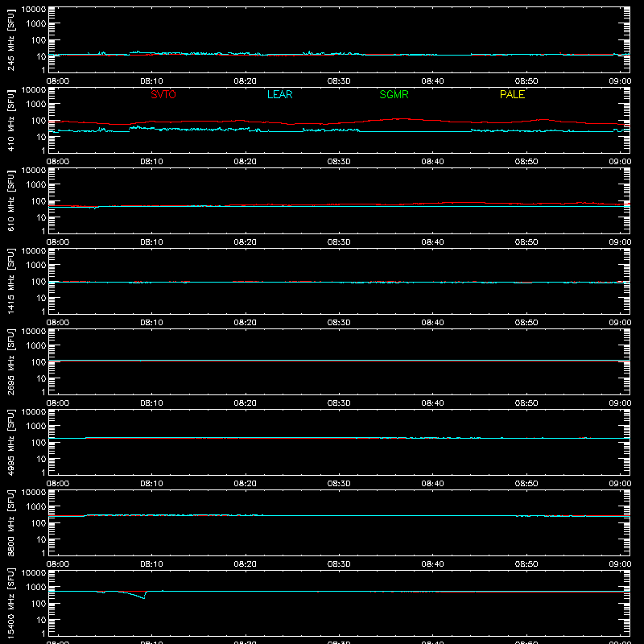
Task: Click the 08:10 label under the 4995 MHz plot
Action: pyautogui.click(x=151, y=484)
